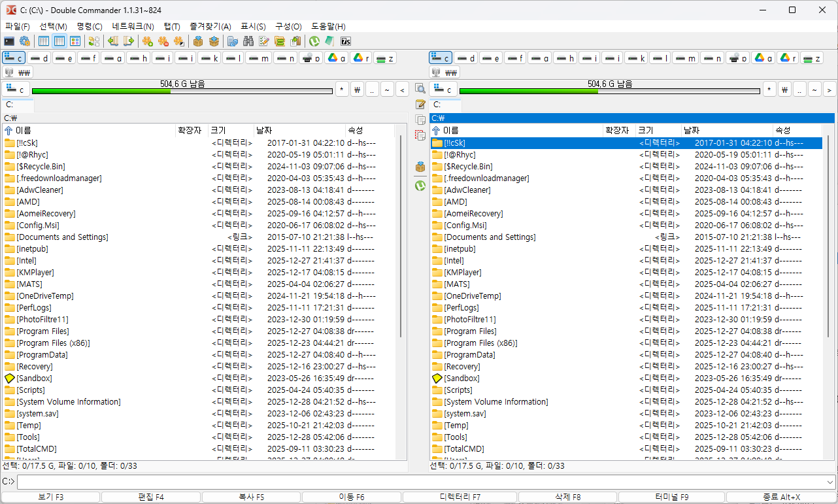Click the command line input field
The width and height of the screenshot is (838, 504).
(x=420, y=482)
